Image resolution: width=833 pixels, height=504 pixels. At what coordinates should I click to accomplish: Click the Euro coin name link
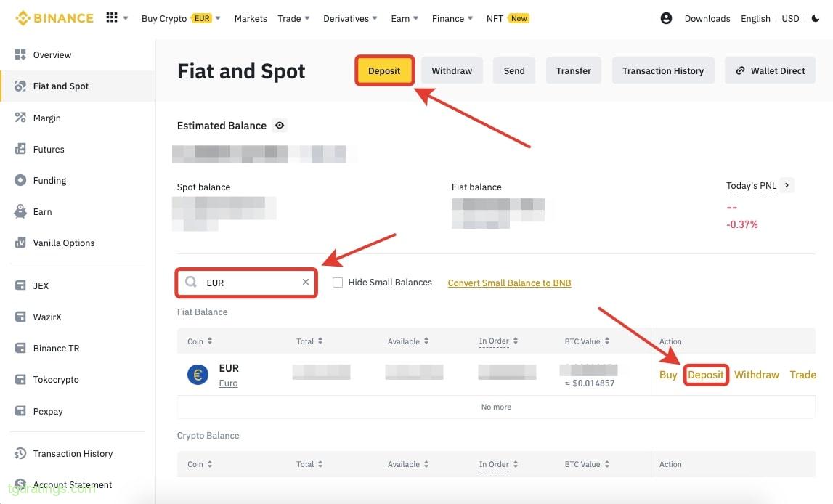pos(228,383)
